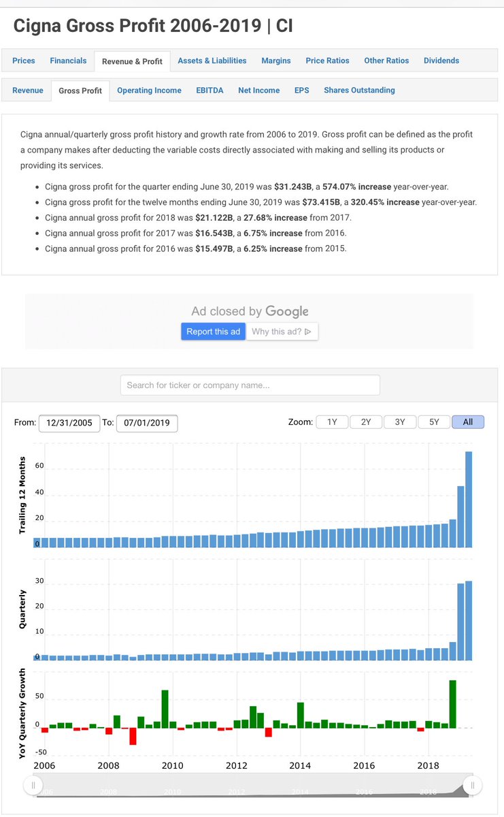
Task: Grab the right range slider handle
Action: 472,785
